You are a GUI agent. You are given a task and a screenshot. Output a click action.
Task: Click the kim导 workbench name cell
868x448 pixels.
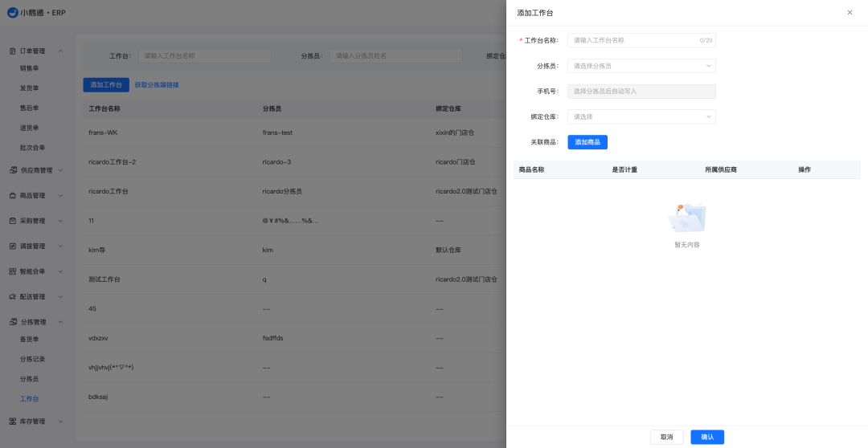(97, 250)
